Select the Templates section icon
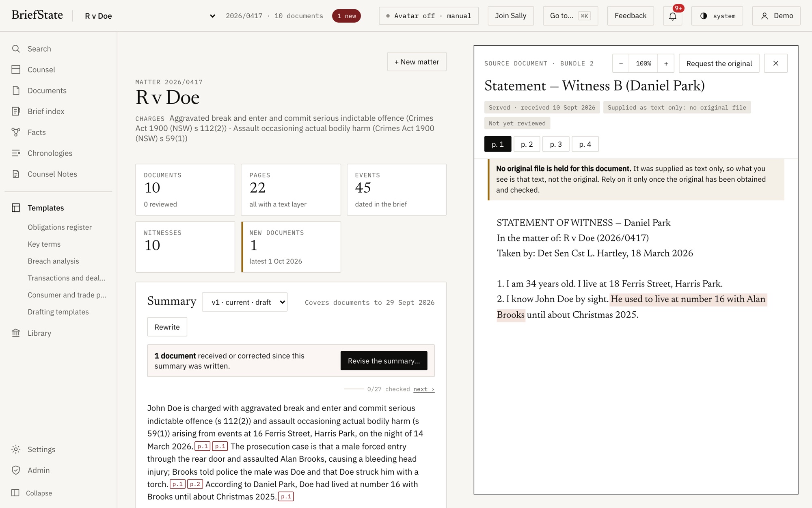812x508 pixels. [16, 208]
